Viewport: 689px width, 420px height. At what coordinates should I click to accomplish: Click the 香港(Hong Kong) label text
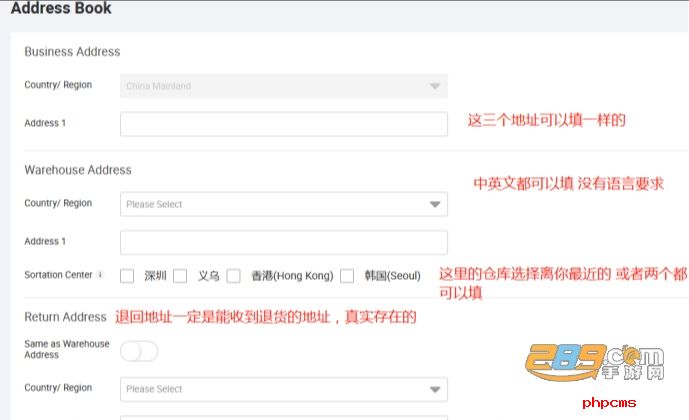[292, 276]
